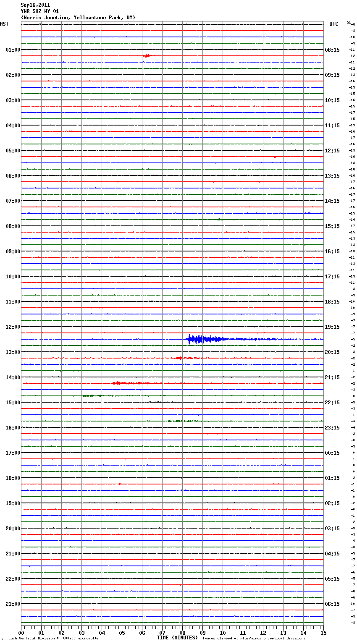This screenshot has width=357, height=644.
Task: Click the MST column header
Action: (4, 24)
